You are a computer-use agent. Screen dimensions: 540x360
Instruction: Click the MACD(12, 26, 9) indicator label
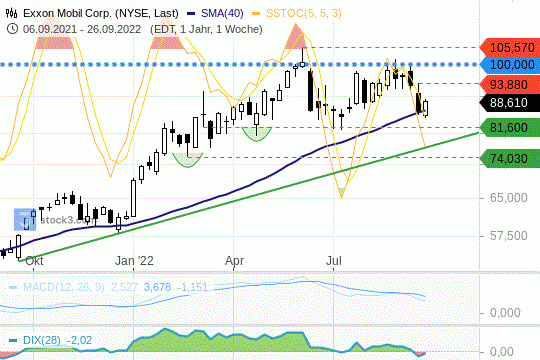click(x=63, y=287)
